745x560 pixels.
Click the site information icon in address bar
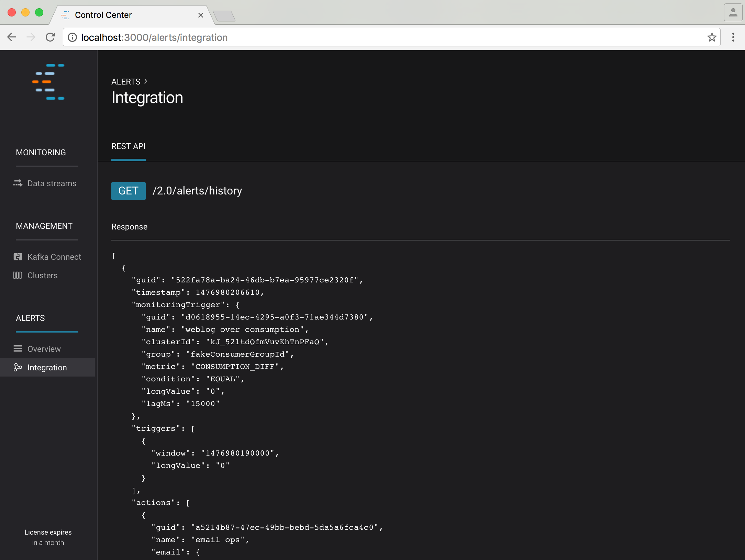coord(72,37)
